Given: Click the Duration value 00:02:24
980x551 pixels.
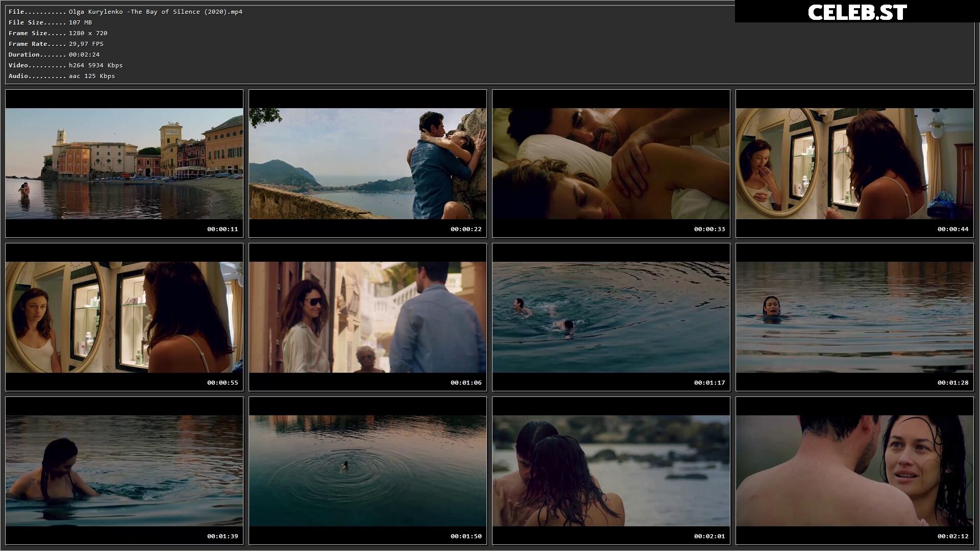Looking at the screenshot, I should pyautogui.click(x=84, y=55).
